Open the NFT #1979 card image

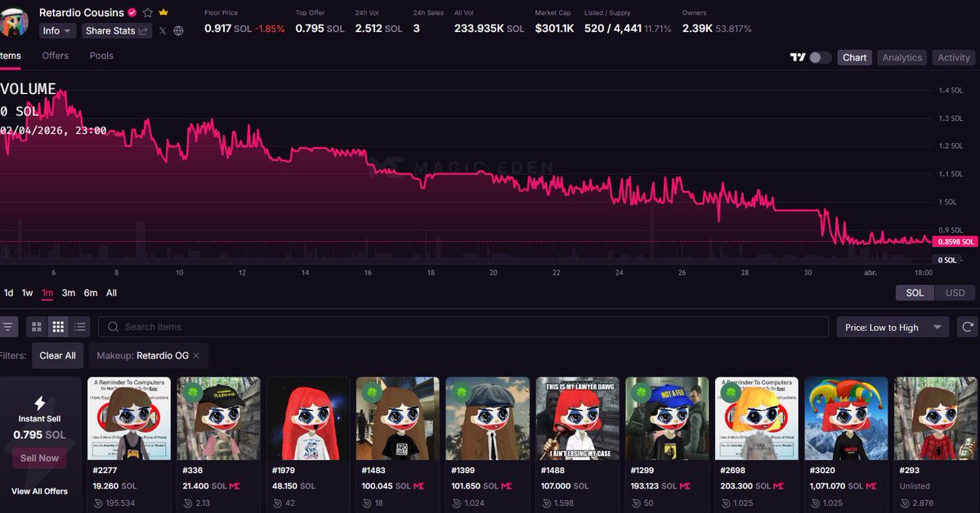coord(308,418)
